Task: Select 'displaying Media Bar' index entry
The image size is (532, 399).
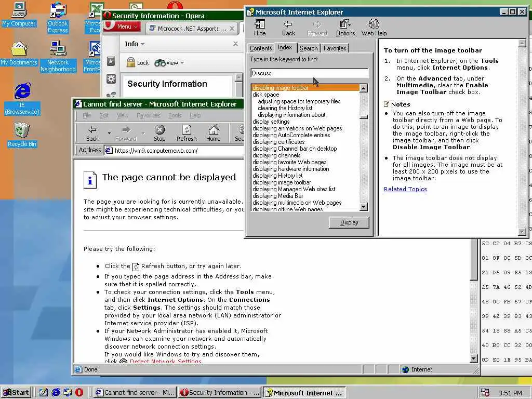Action: 278,196
